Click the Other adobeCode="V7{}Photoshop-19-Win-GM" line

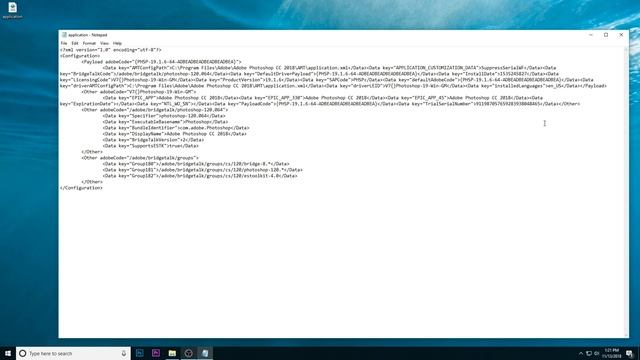[139, 92]
